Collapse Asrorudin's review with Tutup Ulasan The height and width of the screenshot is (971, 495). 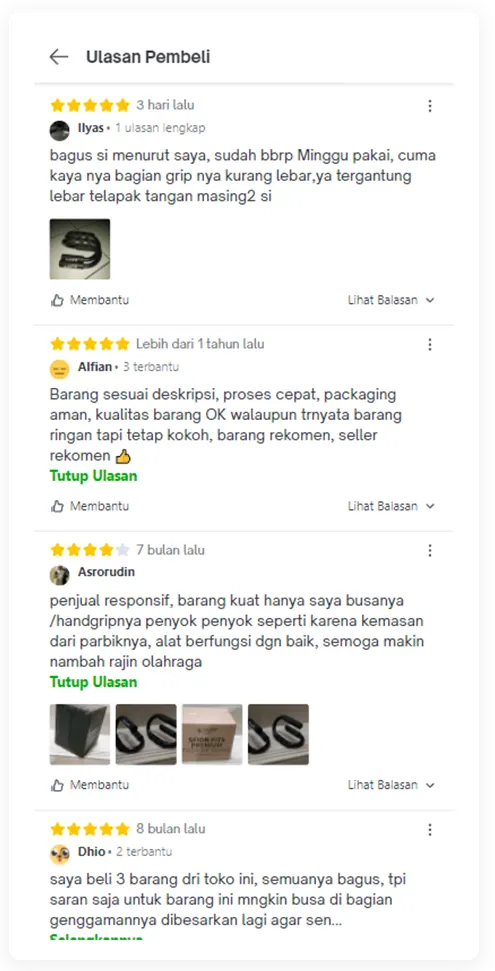pos(94,682)
